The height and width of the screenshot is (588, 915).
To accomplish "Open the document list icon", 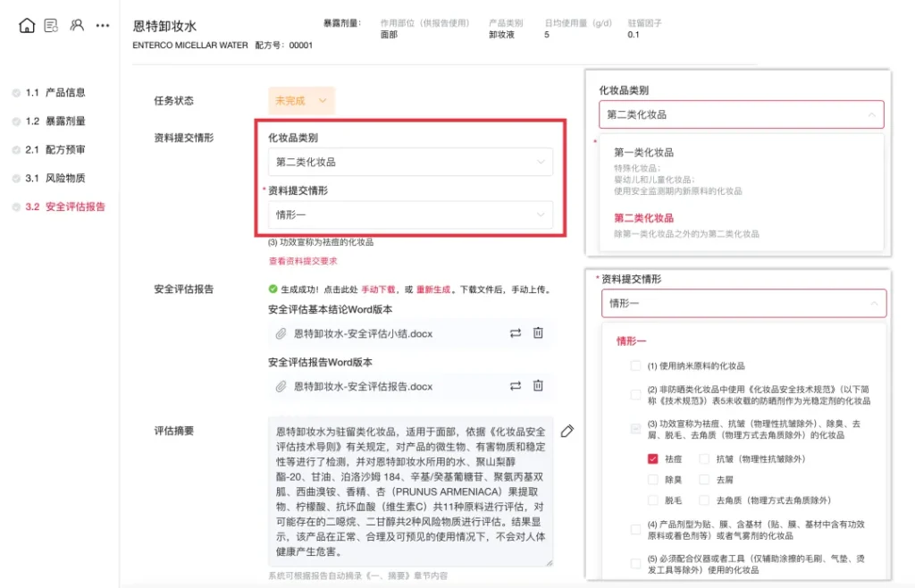I will (52, 26).
